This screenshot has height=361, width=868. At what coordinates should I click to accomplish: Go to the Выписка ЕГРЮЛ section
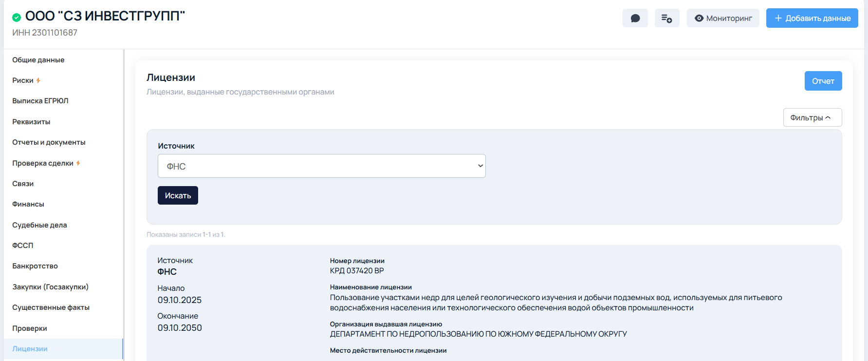(40, 101)
